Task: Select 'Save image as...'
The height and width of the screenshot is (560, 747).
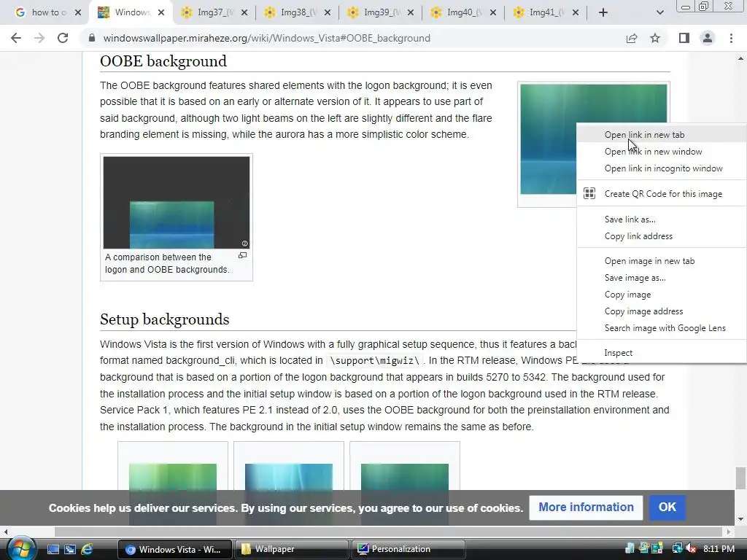Action: (662, 278)
